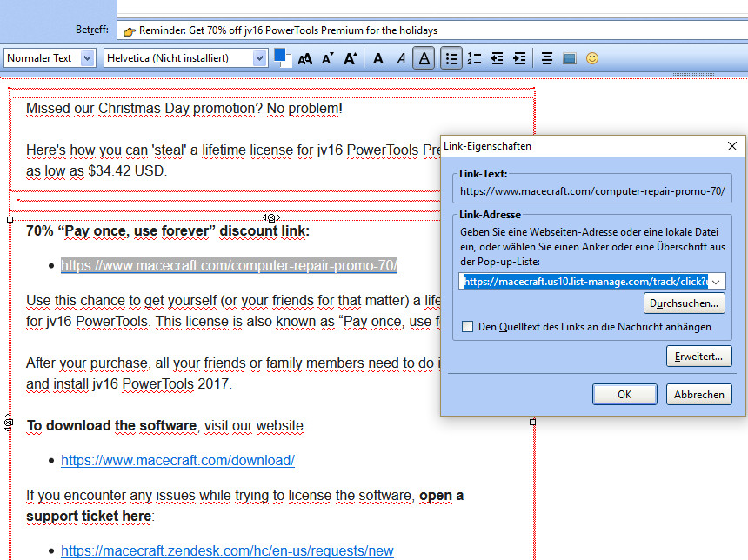
Task: Click the 'support ticket here' bold text
Action: [x=90, y=517]
